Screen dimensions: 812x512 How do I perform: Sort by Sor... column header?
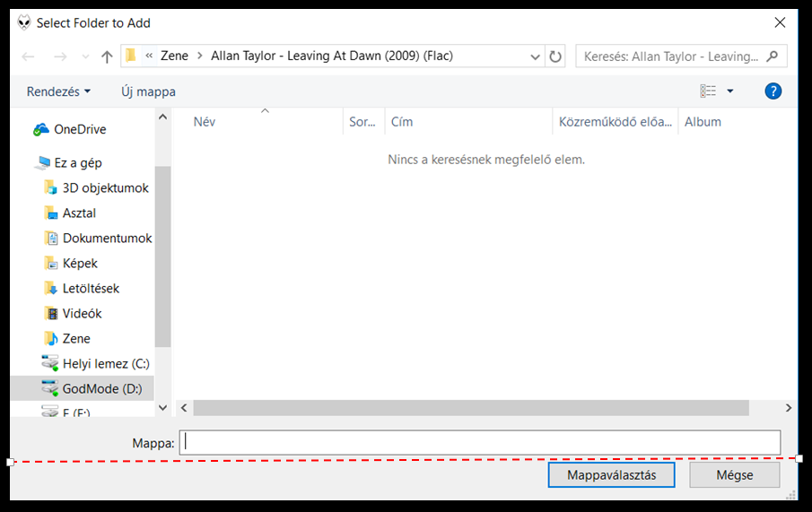(364, 122)
